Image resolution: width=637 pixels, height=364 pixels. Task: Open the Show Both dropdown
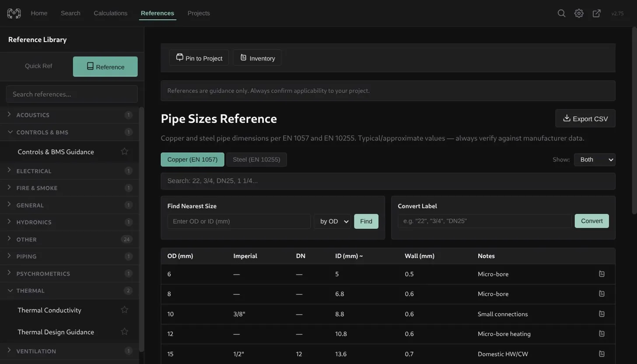pos(594,159)
